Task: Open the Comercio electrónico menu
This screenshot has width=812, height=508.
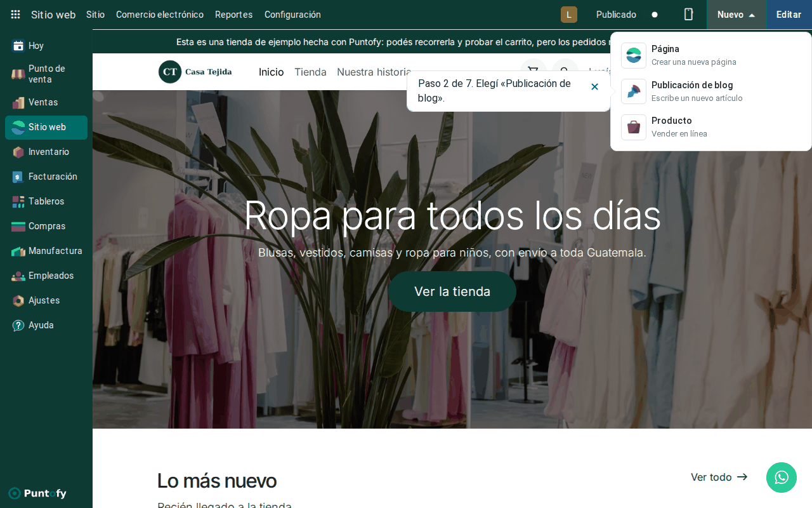Action: (x=160, y=15)
